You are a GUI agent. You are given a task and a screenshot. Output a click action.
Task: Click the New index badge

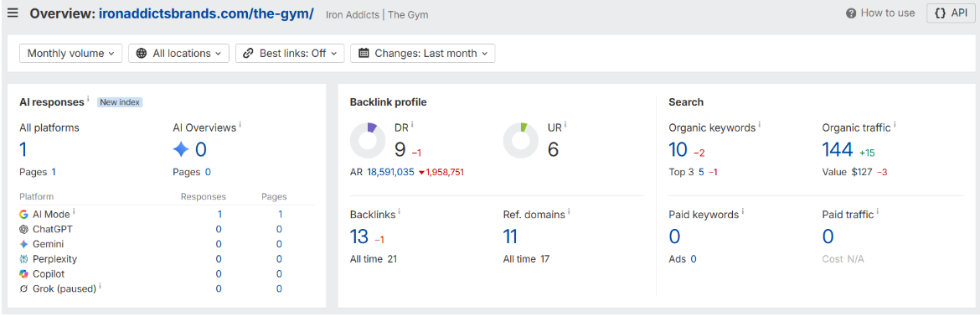point(120,102)
